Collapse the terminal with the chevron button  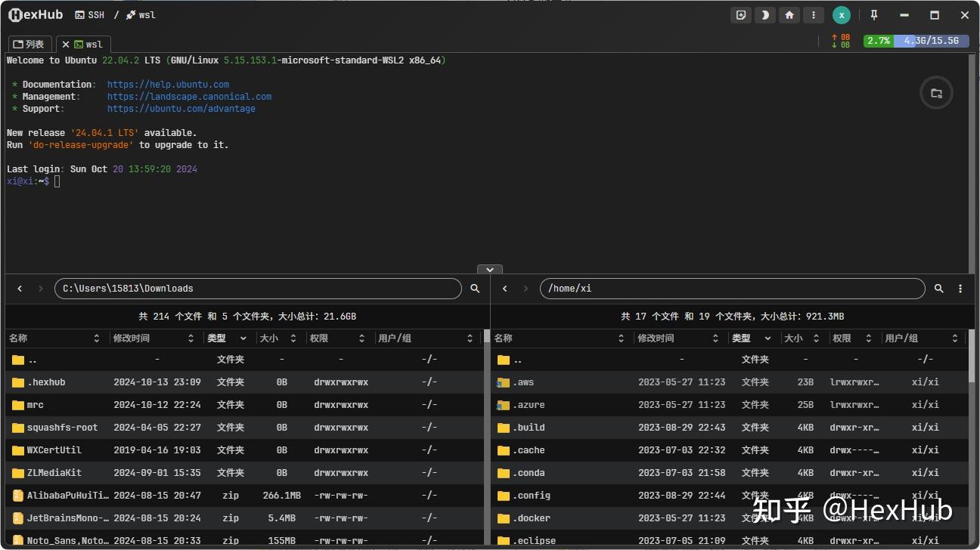tap(489, 269)
